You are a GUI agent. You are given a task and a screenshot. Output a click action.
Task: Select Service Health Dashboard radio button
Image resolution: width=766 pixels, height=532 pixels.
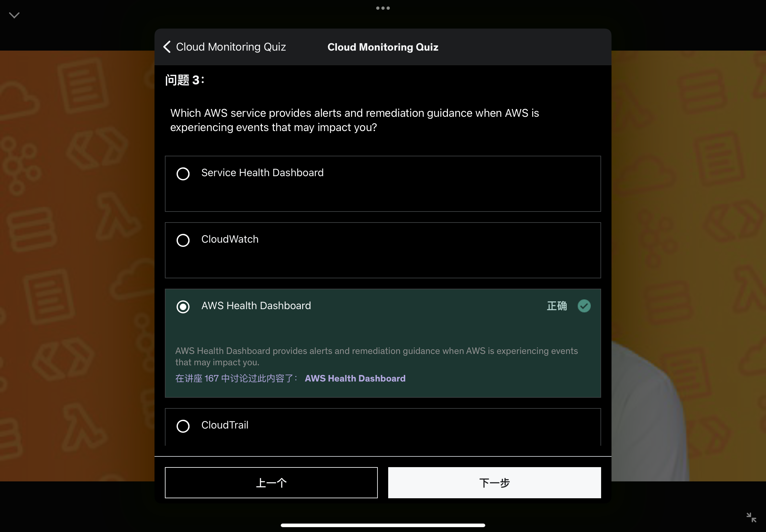pyautogui.click(x=183, y=174)
